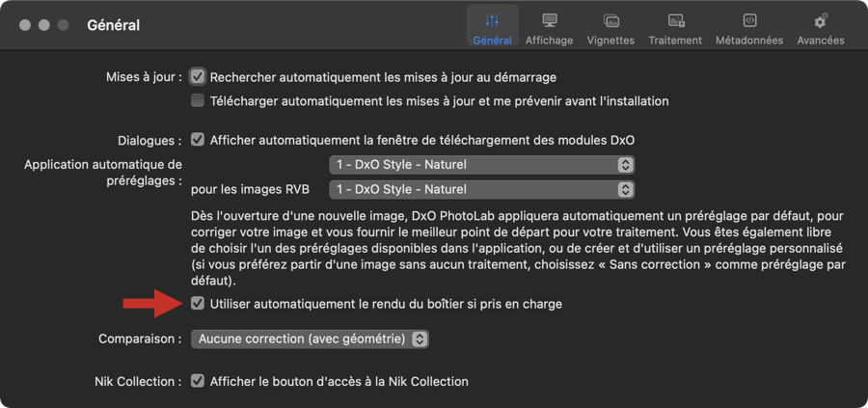Open the Avancées gear icon
The width and height of the screenshot is (868, 408).
pos(821,20)
